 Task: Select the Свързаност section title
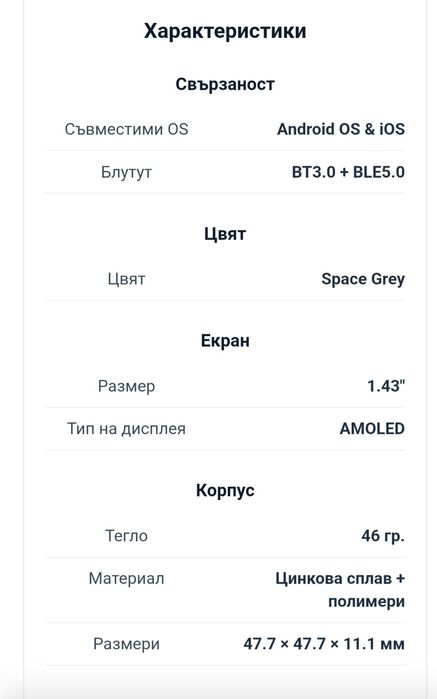pos(225,84)
